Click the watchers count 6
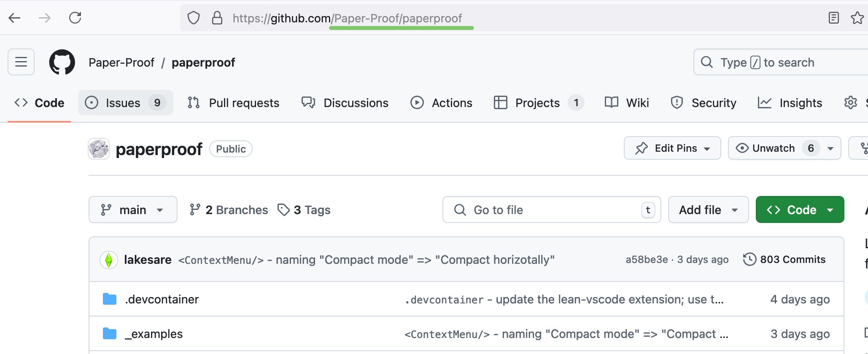The height and width of the screenshot is (354, 868). [811, 148]
